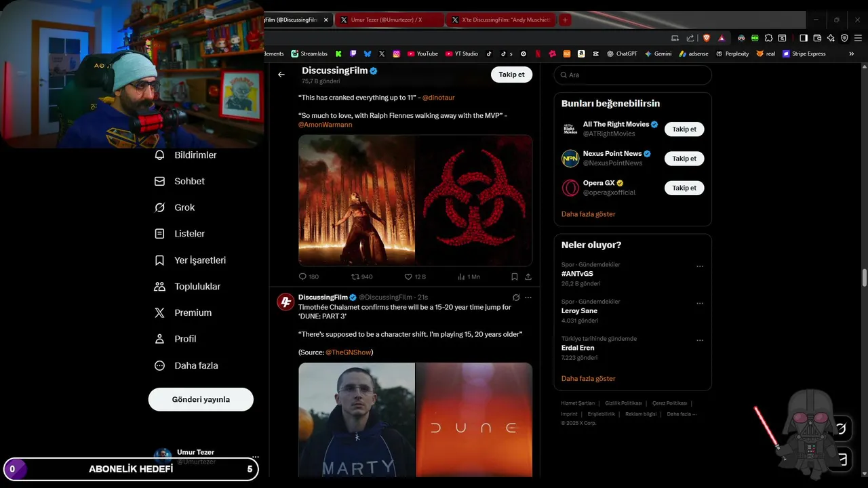Open Yer İşaretleri bookmarks
Viewport: 868px width, 488px height.
tap(191, 260)
